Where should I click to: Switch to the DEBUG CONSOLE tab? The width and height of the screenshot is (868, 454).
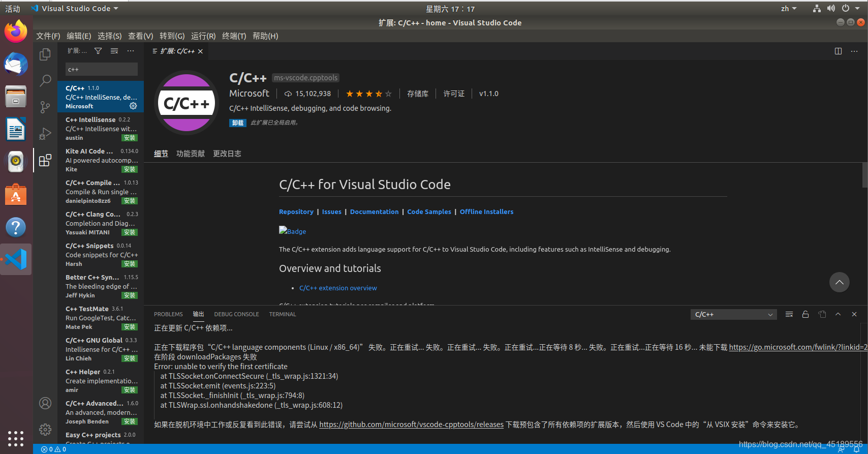coord(236,314)
